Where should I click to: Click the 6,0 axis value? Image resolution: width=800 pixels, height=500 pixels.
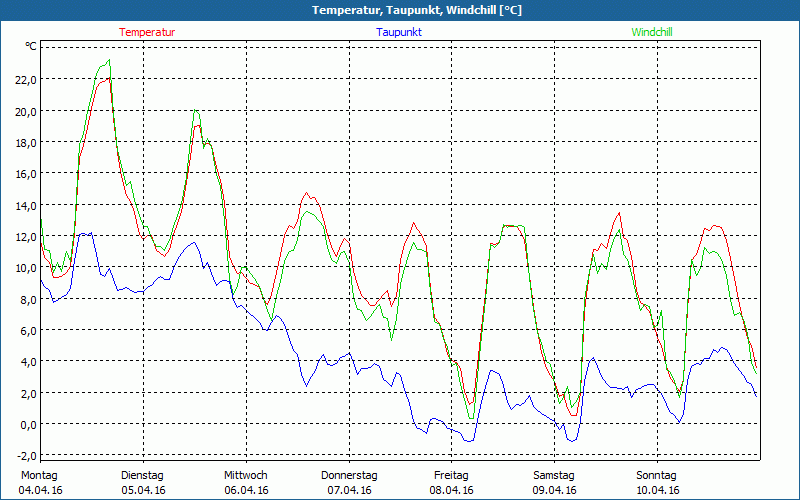pos(29,331)
